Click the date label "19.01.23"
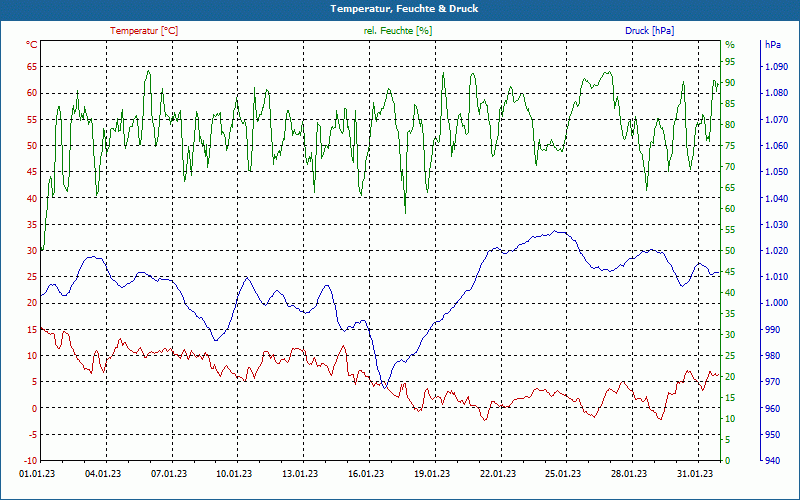 (x=432, y=473)
